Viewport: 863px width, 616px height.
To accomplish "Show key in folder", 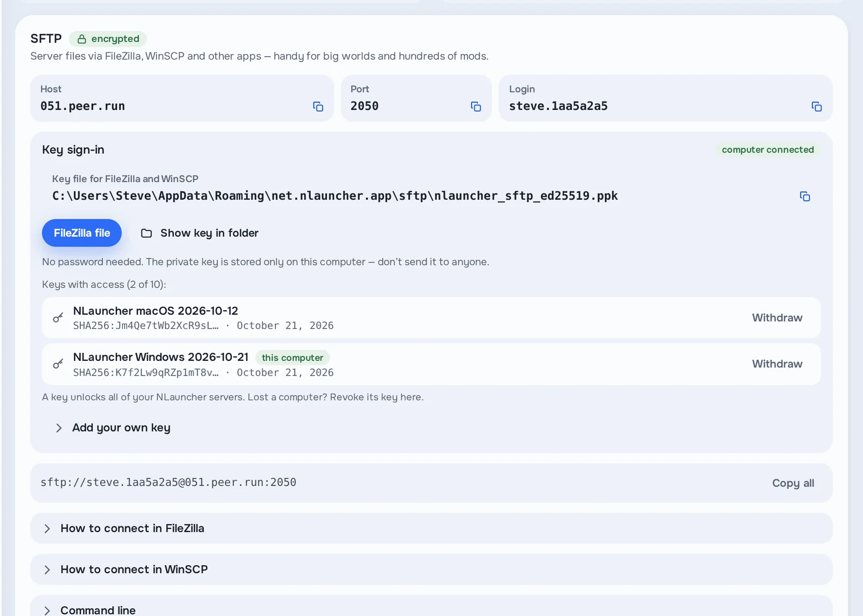I will pyautogui.click(x=200, y=233).
